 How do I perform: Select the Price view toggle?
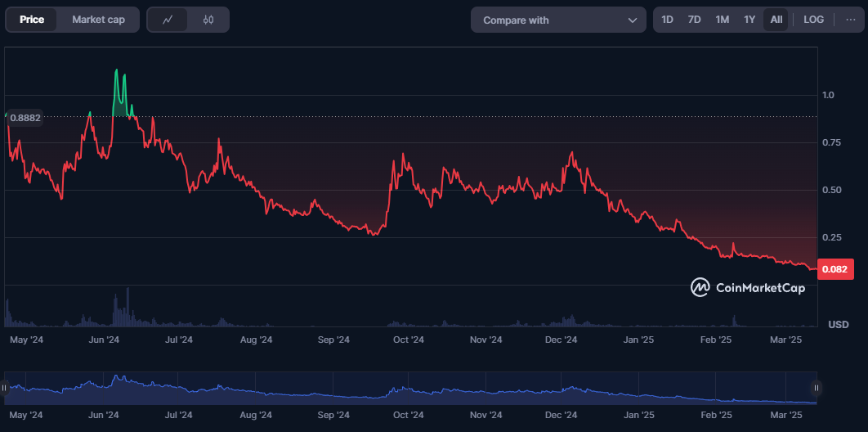[32, 20]
